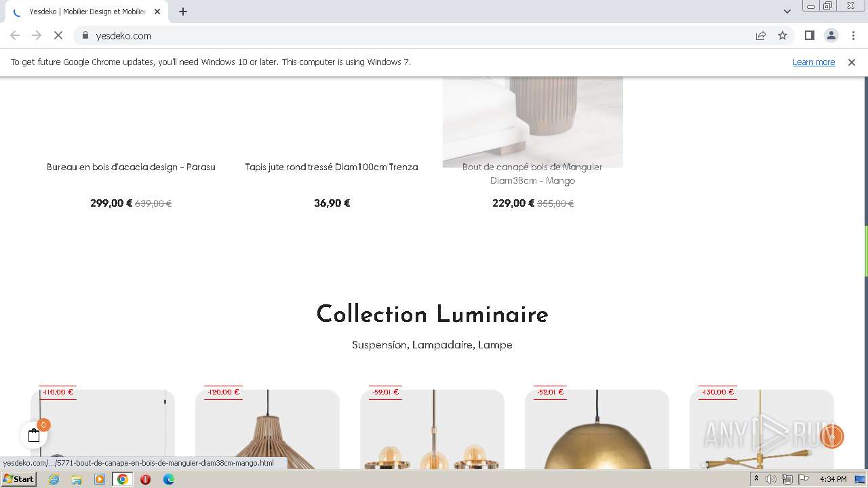The image size is (868, 488).
Task: Open the Windows Start menu
Action: pos(19,479)
